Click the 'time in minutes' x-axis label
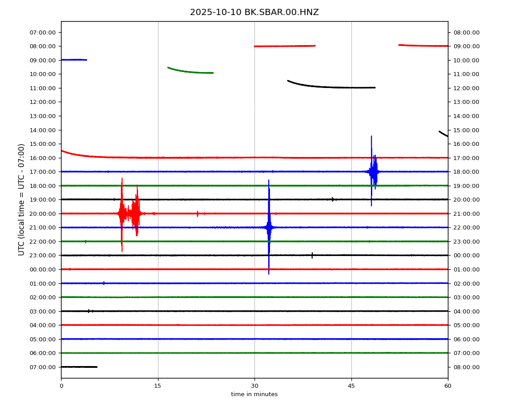Image resolution: width=509 pixels, height=420 pixels. click(254, 394)
